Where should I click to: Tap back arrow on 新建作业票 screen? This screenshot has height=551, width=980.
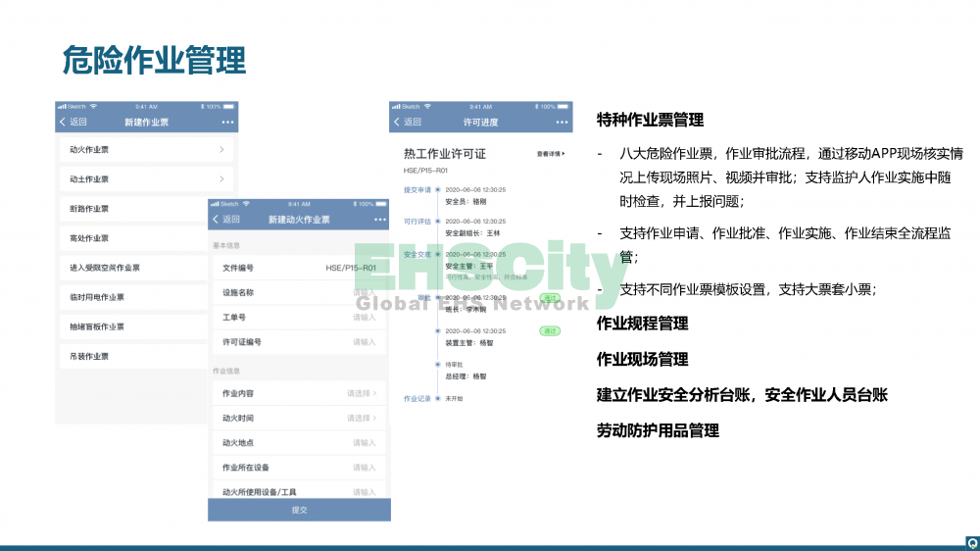tap(65, 123)
